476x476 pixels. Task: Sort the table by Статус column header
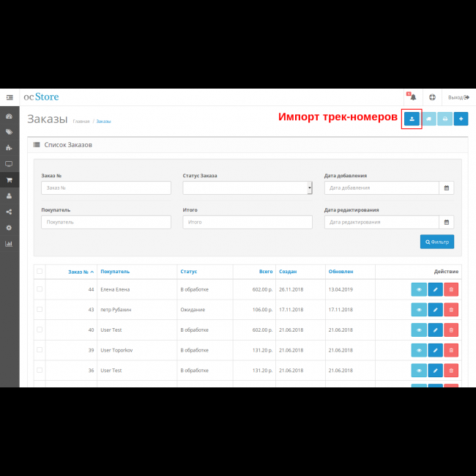[x=189, y=272]
